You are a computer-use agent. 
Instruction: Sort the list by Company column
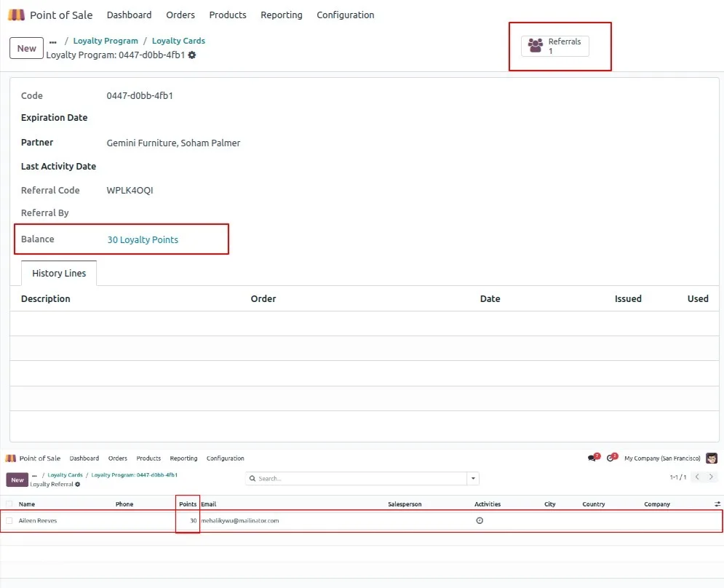click(656, 504)
